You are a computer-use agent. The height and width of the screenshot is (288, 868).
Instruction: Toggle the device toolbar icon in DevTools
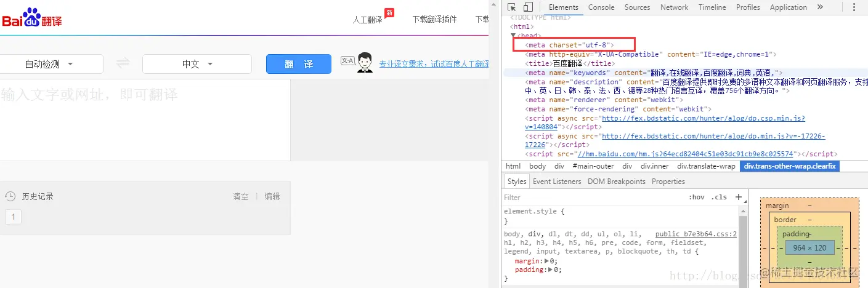(528, 7)
